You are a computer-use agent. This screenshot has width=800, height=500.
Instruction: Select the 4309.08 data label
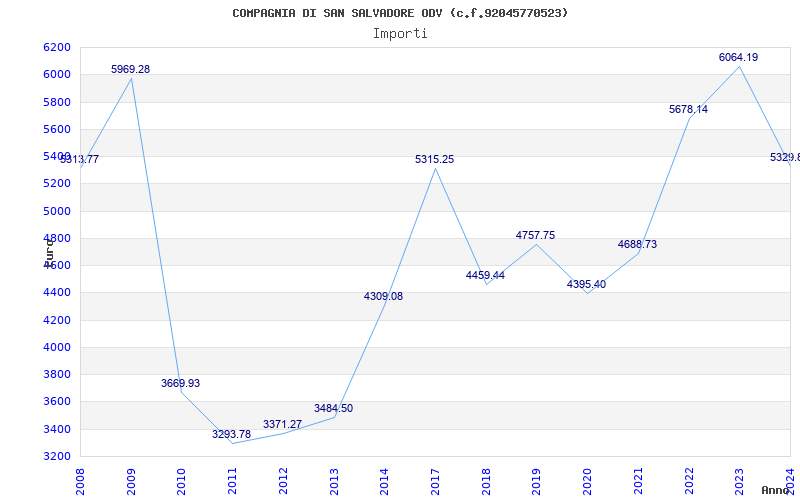(383, 296)
